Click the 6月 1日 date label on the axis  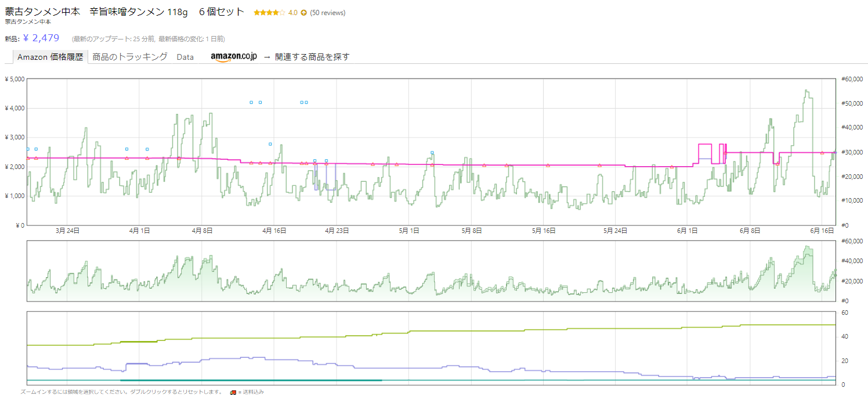pyautogui.click(x=687, y=231)
